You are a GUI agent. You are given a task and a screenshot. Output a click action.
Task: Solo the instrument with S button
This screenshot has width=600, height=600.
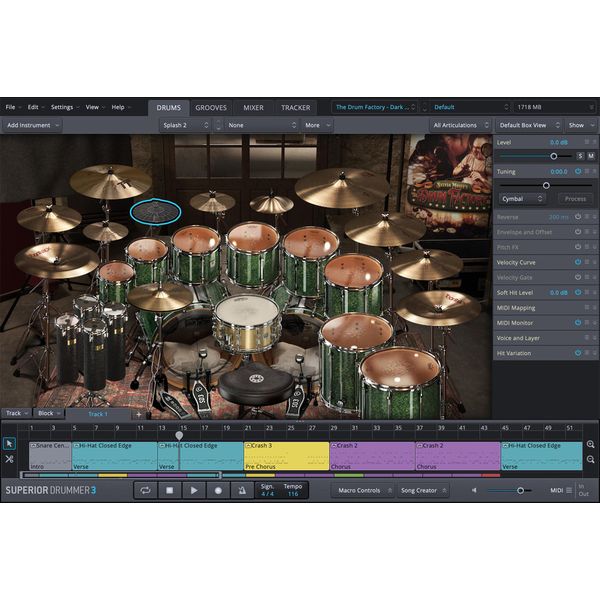580,156
